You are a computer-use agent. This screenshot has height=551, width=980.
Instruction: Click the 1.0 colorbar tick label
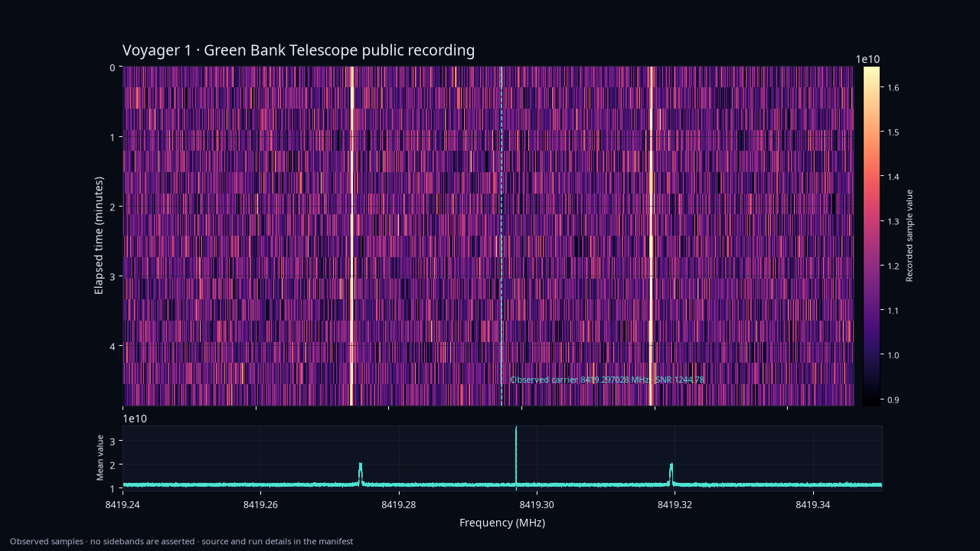pyautogui.click(x=893, y=355)
